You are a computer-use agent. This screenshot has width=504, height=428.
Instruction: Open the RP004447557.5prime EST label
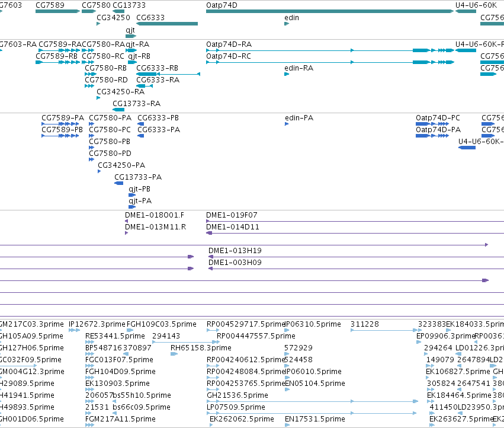click(x=256, y=336)
